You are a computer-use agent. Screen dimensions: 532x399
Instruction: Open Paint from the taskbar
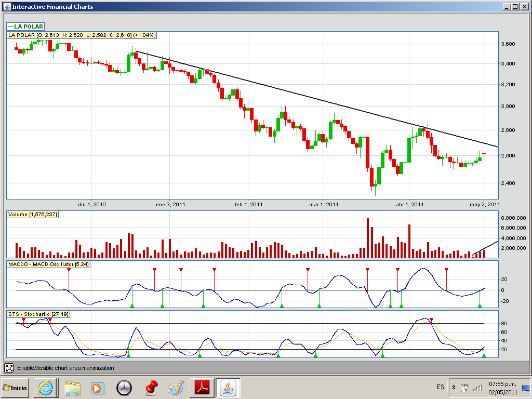pos(176,388)
